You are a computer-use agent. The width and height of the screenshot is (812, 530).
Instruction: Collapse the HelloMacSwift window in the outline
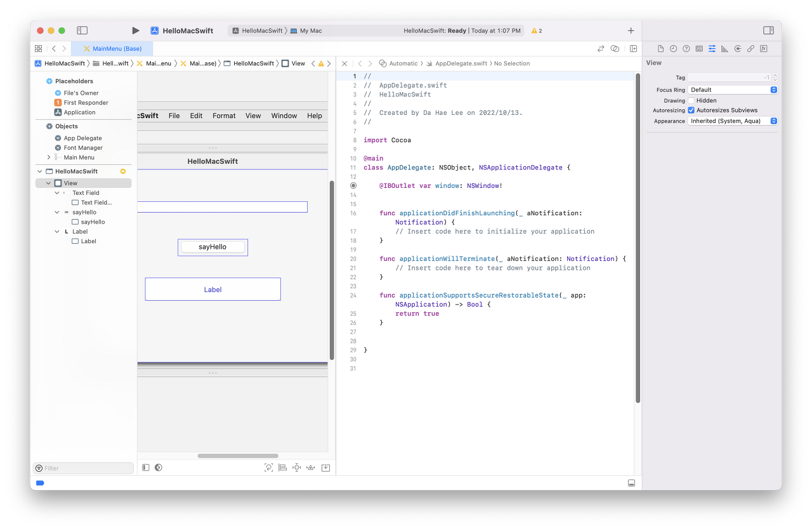pos(40,171)
